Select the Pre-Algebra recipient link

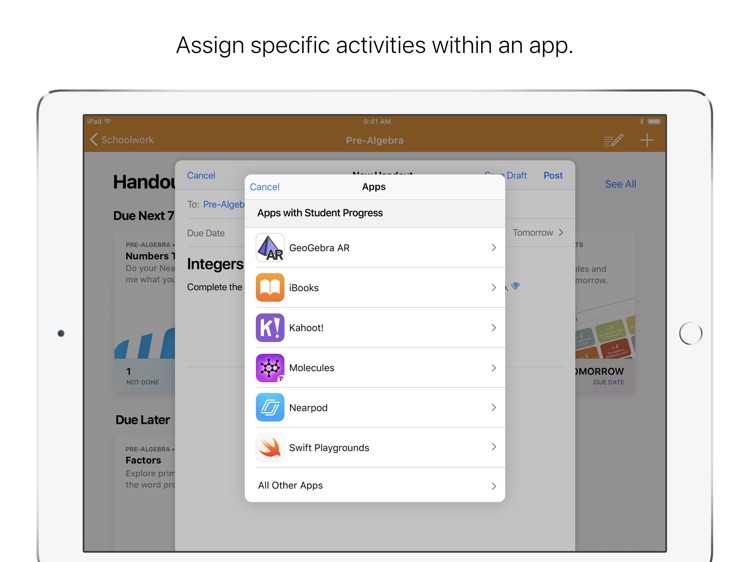point(224,205)
